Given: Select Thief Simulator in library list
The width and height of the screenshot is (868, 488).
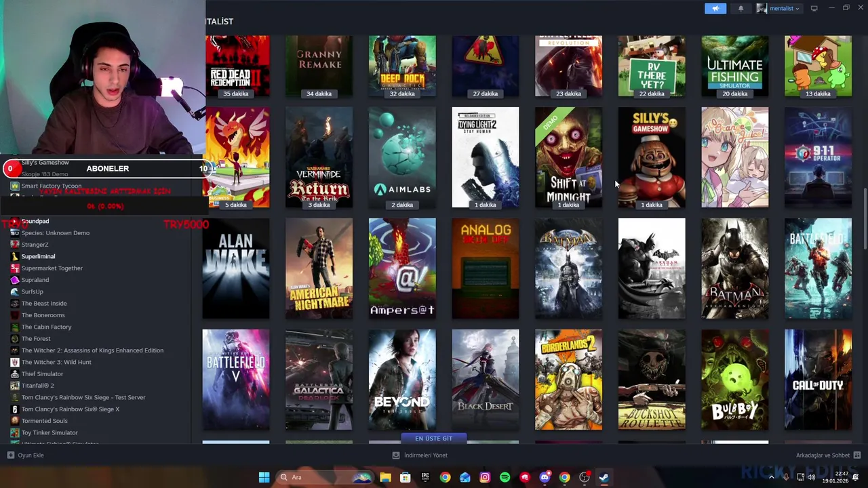Looking at the screenshot, I should [42, 374].
